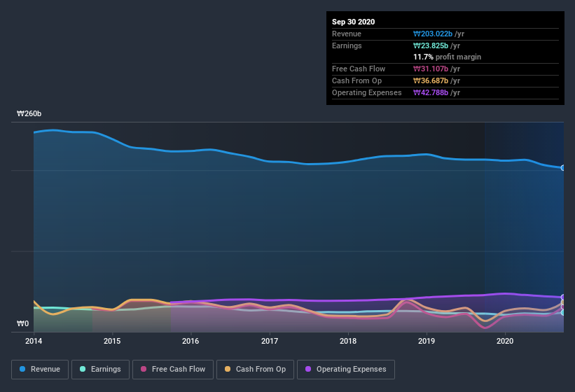This screenshot has height=392, width=575.
Task: Toggle the Revenue legend button
Action: pos(40,370)
